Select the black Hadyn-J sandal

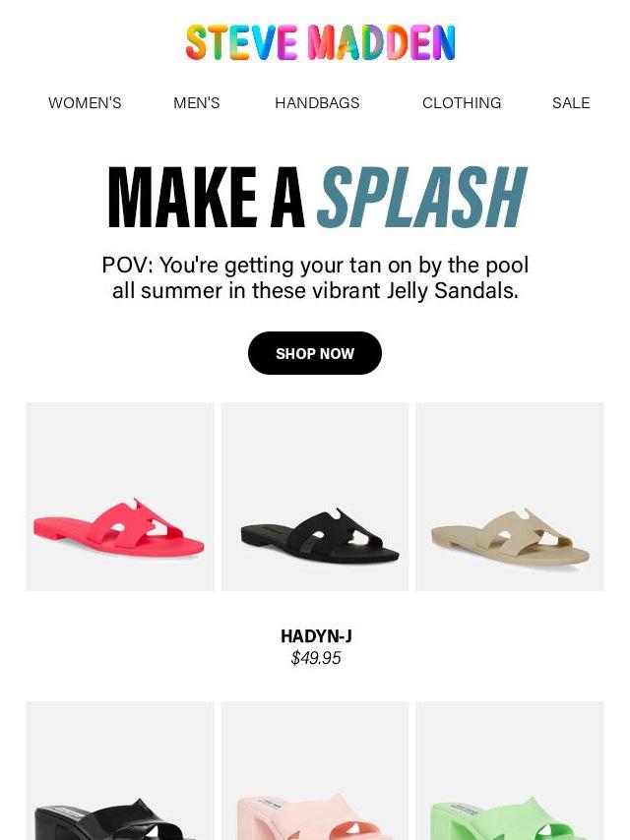click(315, 497)
